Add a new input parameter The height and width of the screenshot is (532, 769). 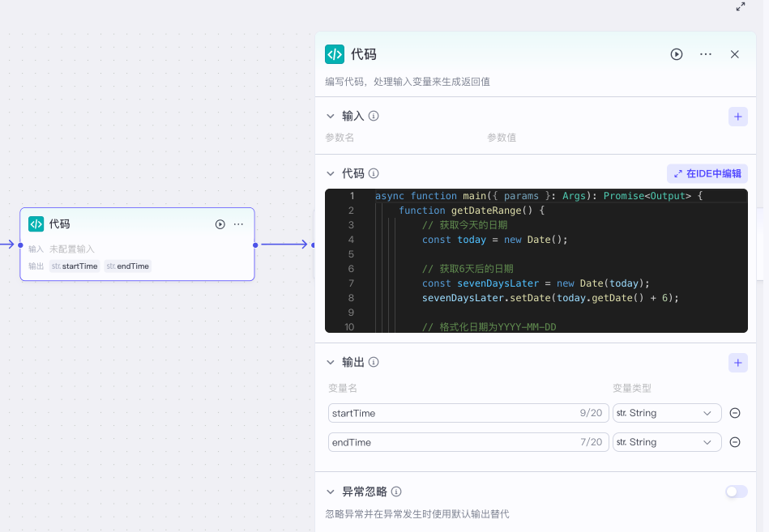point(737,117)
